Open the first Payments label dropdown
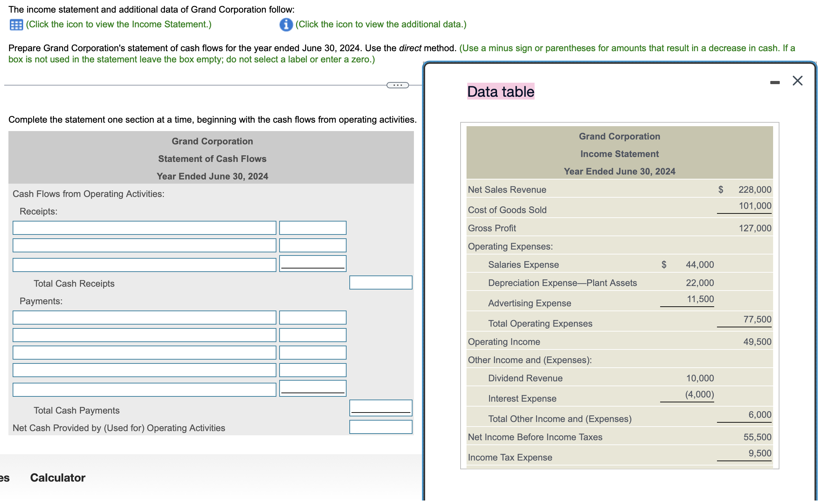The height and width of the screenshot is (504, 818). pos(144,318)
